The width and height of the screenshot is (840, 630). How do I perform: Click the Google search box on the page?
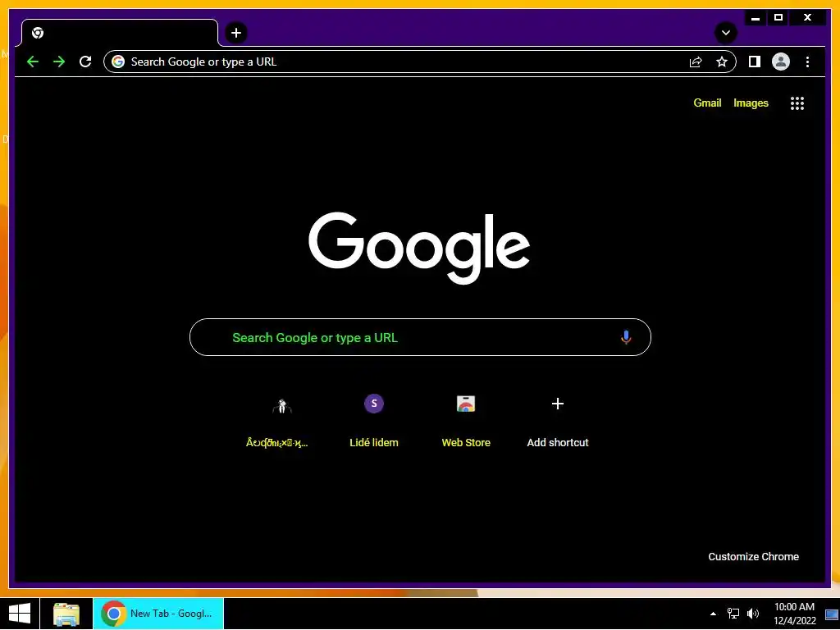click(420, 337)
